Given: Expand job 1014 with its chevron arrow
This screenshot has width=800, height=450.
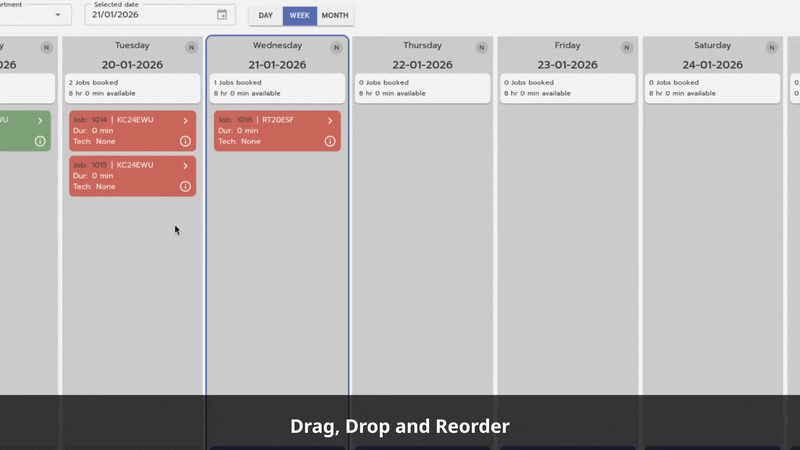Looking at the screenshot, I should (185, 121).
